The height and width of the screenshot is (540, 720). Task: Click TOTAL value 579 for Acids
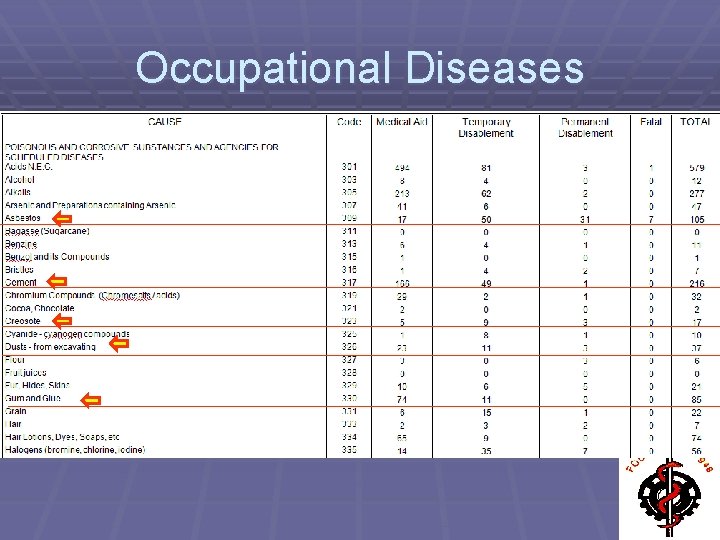click(x=697, y=168)
